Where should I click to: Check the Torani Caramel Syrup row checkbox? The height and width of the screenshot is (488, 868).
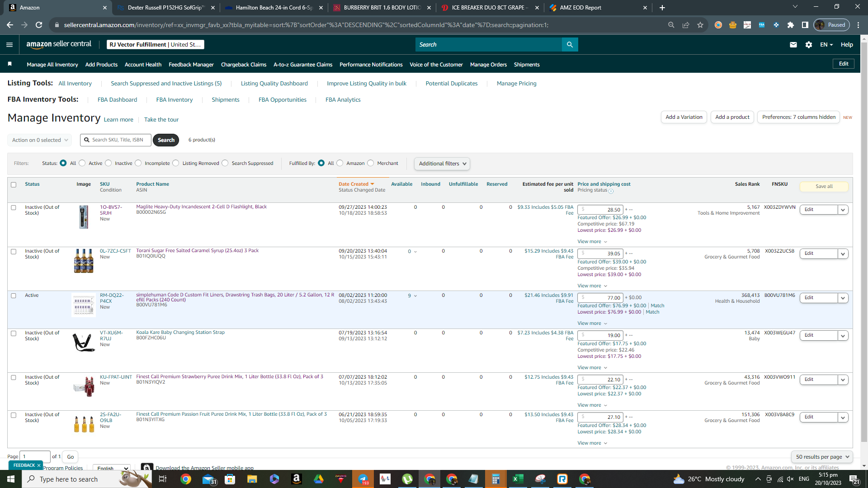point(14,252)
